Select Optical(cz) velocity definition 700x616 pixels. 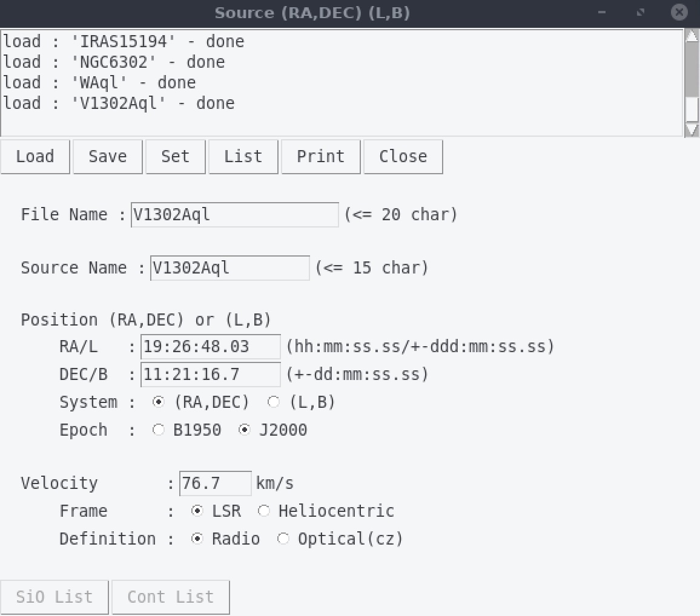pos(283,539)
